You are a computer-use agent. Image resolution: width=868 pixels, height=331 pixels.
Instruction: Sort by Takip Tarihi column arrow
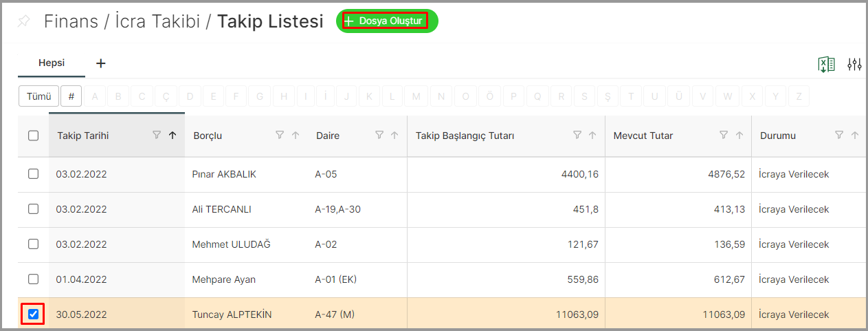coord(173,136)
